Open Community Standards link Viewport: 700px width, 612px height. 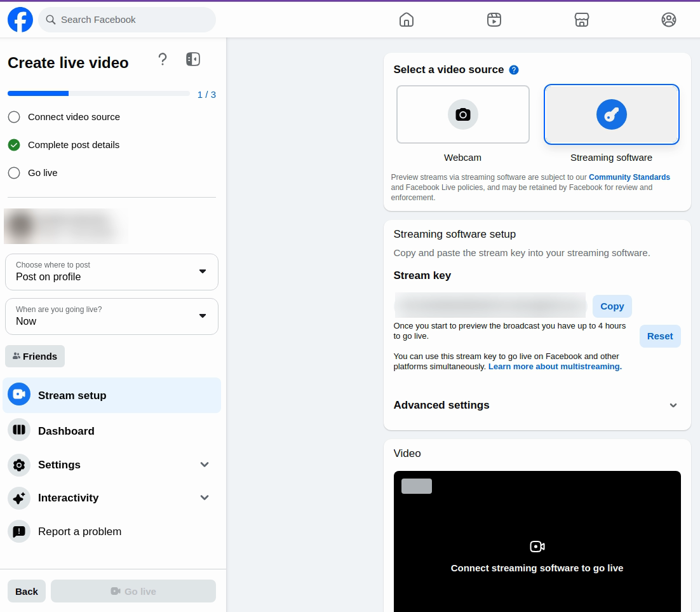pyautogui.click(x=629, y=177)
